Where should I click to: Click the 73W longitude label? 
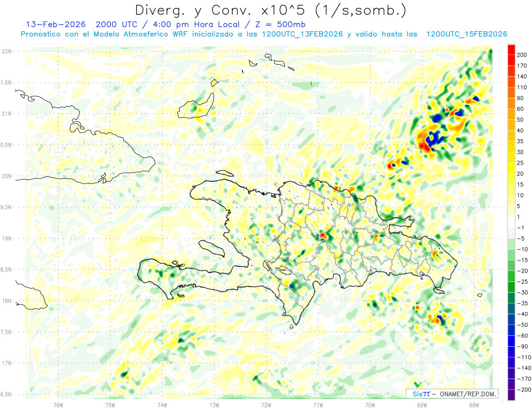pyautogui.click(x=214, y=405)
